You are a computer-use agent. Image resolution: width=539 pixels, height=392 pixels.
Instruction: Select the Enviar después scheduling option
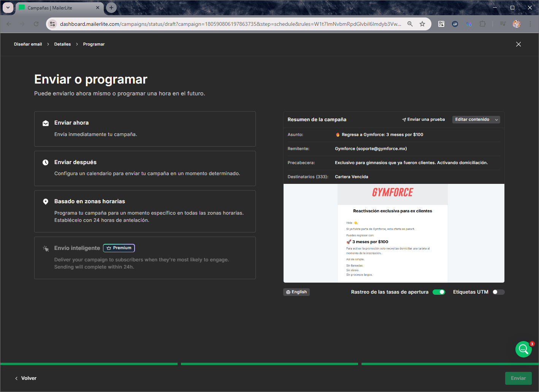coord(144,168)
